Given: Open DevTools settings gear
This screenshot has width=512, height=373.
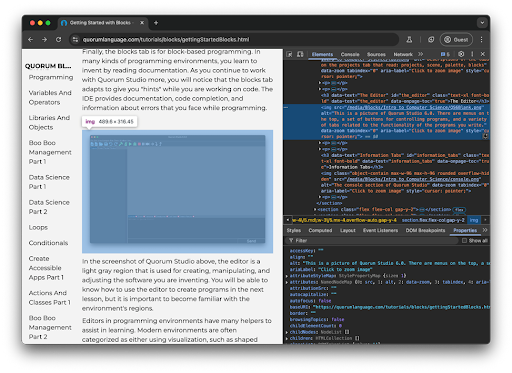Looking at the screenshot, I should (x=461, y=54).
